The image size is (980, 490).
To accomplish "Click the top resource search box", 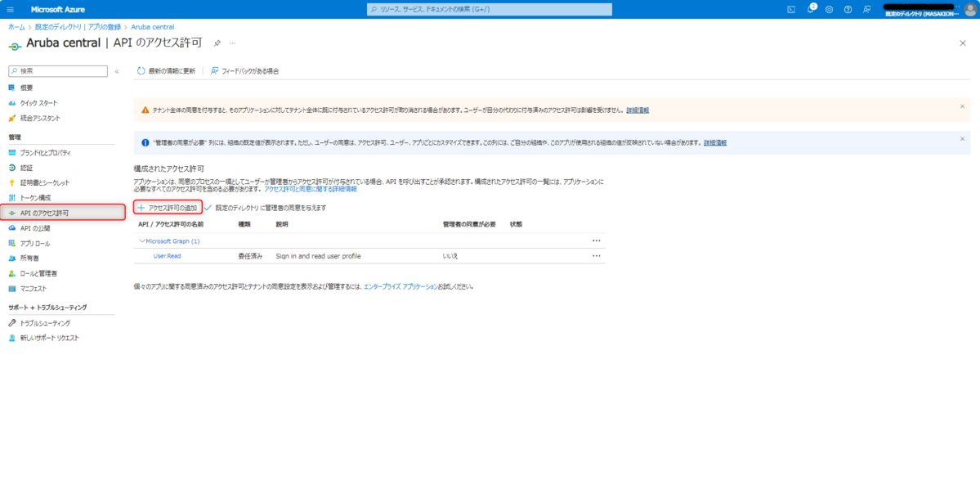I will [490, 9].
